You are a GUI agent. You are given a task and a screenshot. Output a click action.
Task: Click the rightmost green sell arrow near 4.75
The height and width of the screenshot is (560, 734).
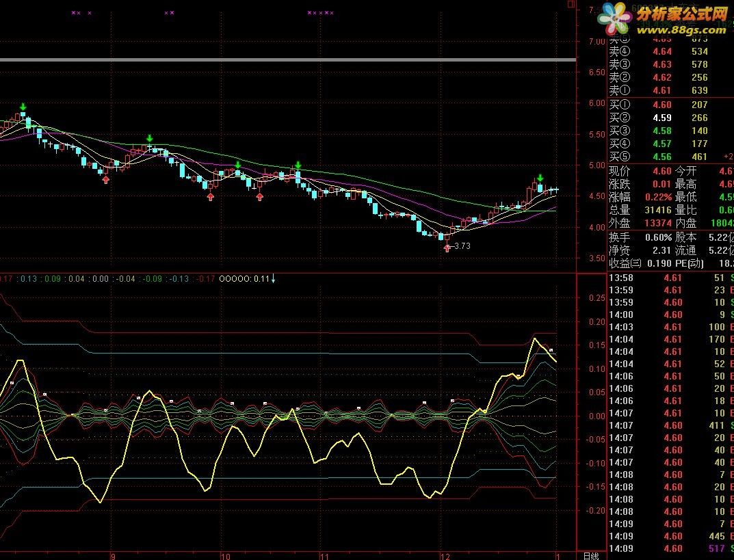(x=540, y=178)
